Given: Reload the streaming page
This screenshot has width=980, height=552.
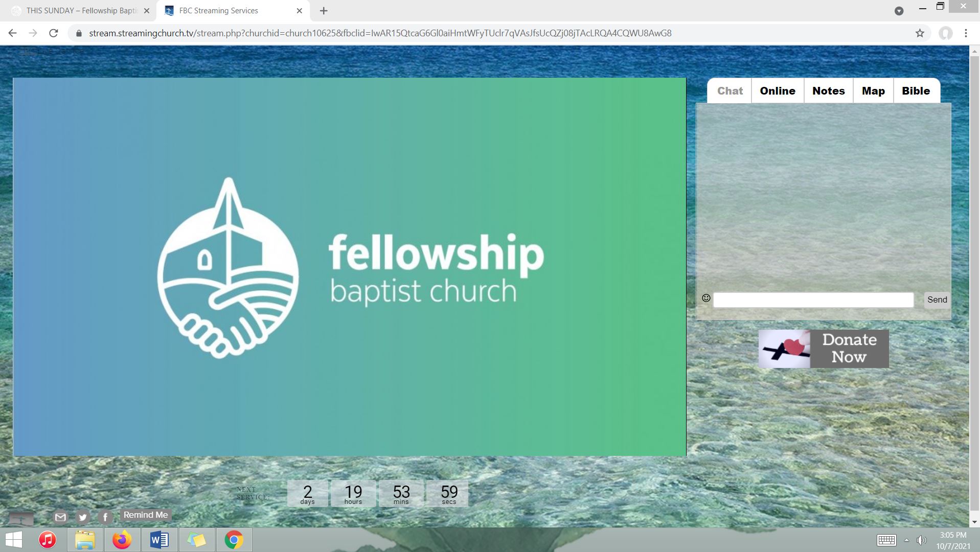Looking at the screenshot, I should click(x=53, y=33).
